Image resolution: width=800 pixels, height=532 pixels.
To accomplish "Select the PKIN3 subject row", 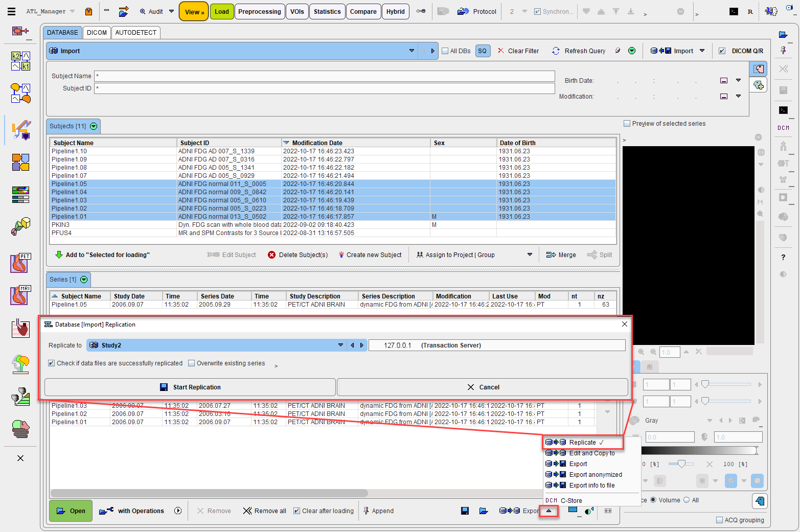I will click(x=333, y=224).
